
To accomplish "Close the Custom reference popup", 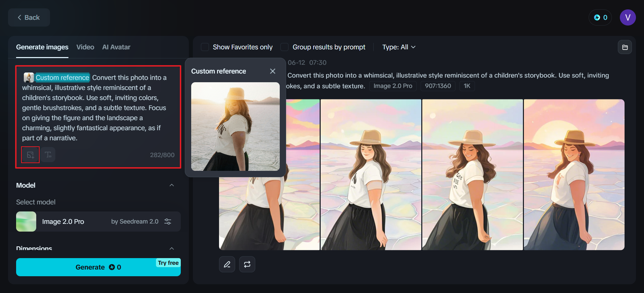I will (273, 71).
